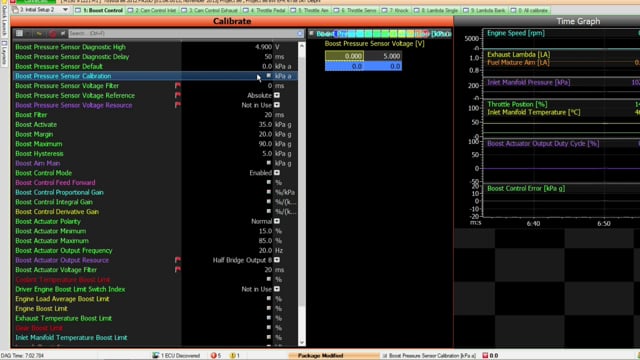The image size is (640, 360).
Task: Click the red errors count indicator
Action: click(x=216, y=356)
